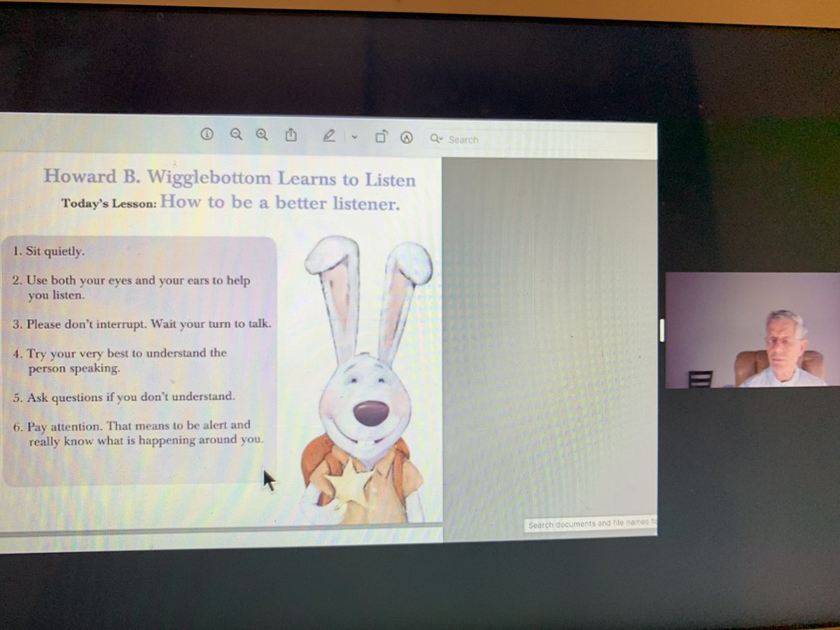The image size is (840, 630).
Task: Click "How to be a better listener." heading
Action: click(280, 203)
